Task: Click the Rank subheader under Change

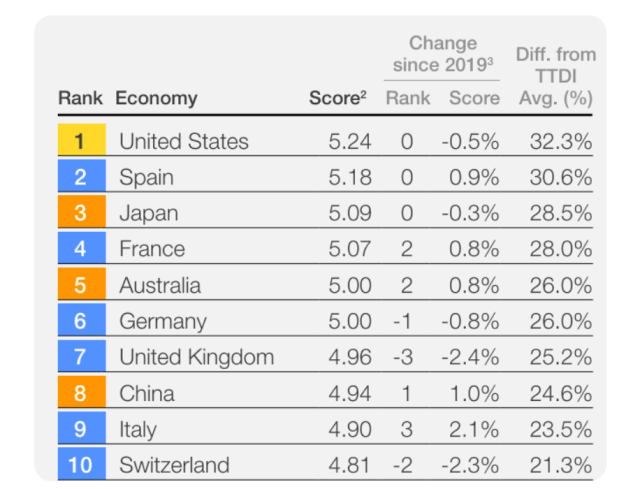Action: 407,98
